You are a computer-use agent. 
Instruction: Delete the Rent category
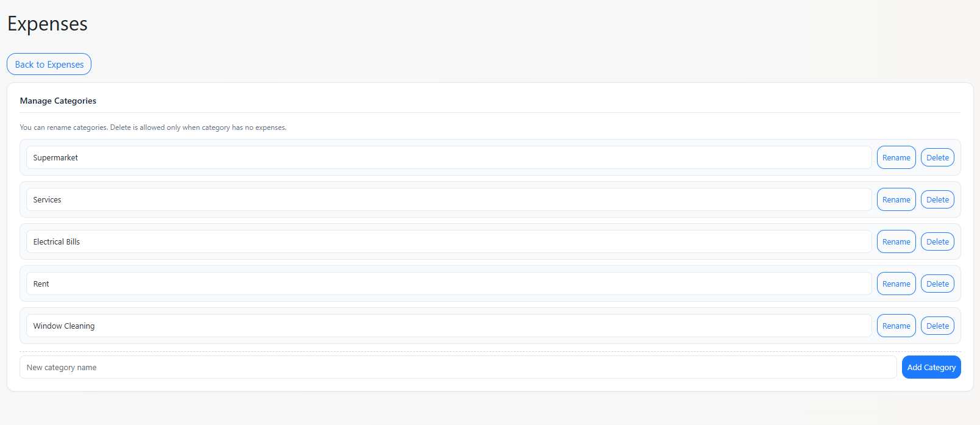[x=937, y=284]
